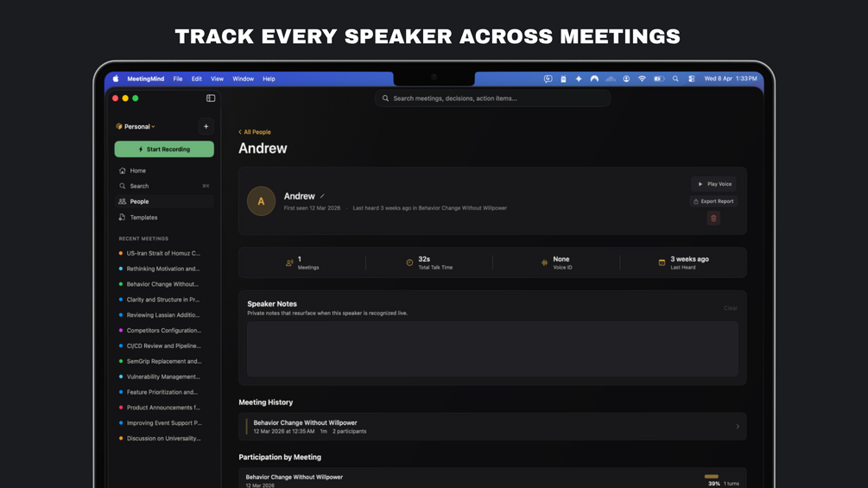Start Recording with the green button
The image size is (868, 488).
coord(164,149)
